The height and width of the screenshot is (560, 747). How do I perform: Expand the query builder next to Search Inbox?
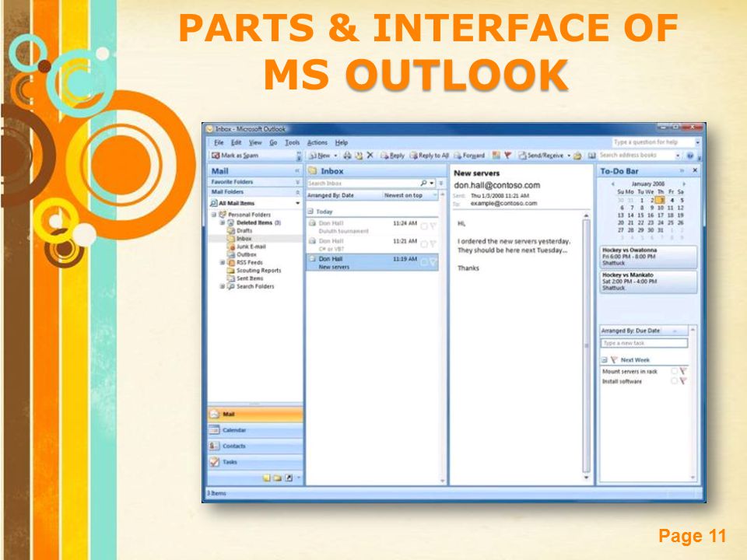[441, 183]
